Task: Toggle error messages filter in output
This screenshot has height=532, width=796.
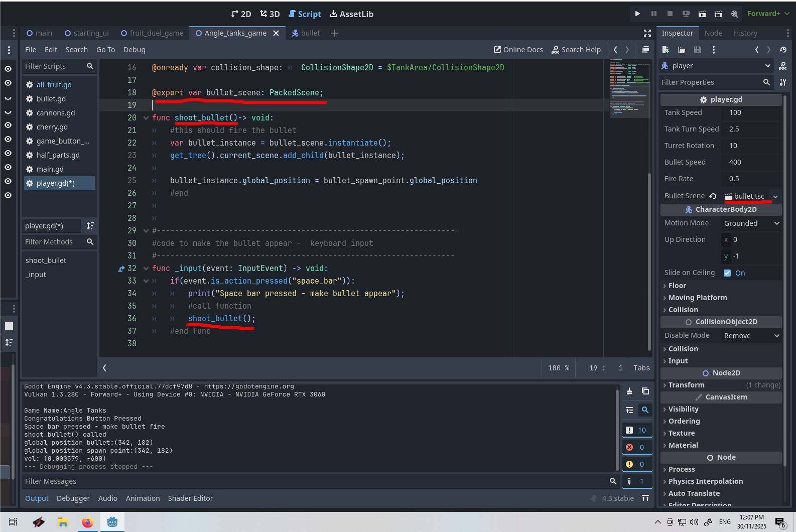Action: pos(636,447)
